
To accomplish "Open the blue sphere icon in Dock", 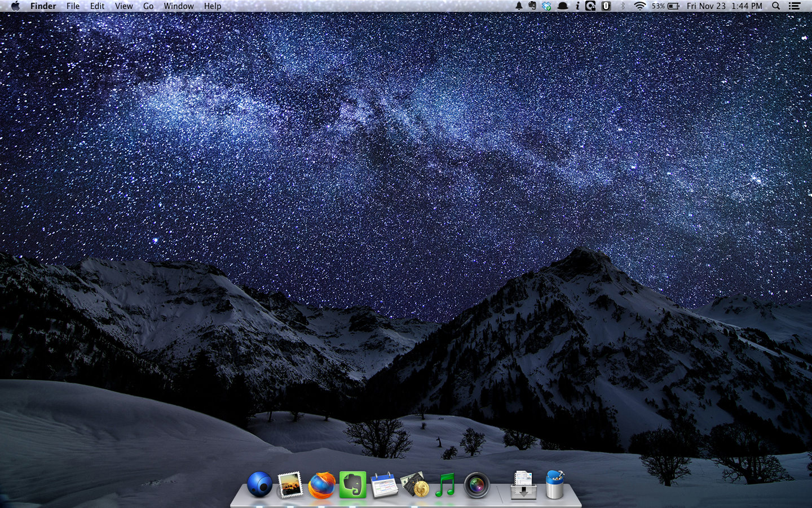I will coord(259,485).
